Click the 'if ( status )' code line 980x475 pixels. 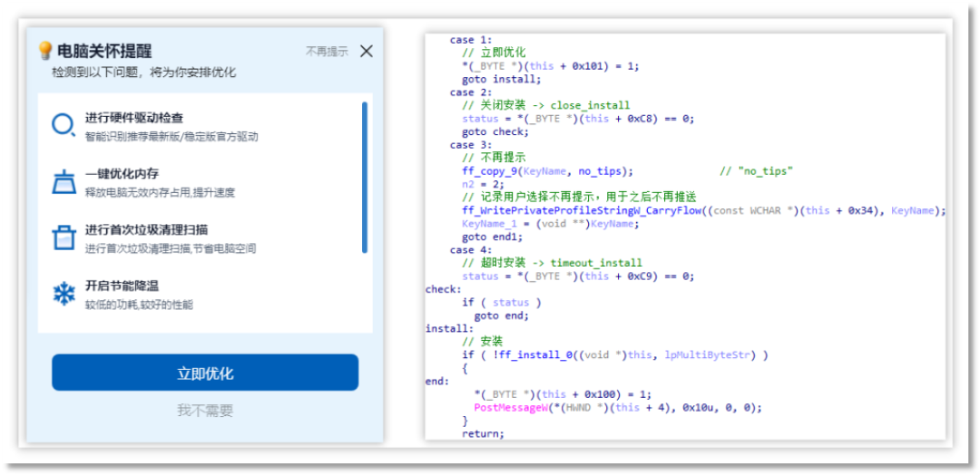pyautogui.click(x=501, y=303)
